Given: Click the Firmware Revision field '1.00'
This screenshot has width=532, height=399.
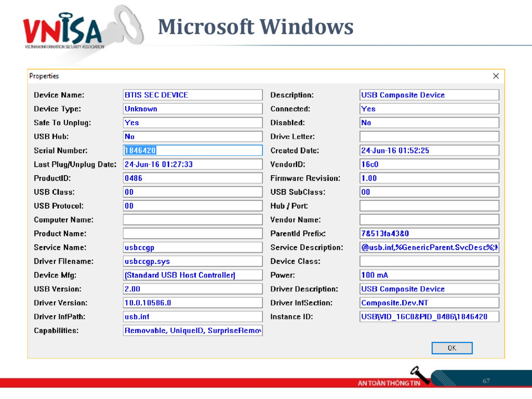Looking at the screenshot, I should (429, 178).
